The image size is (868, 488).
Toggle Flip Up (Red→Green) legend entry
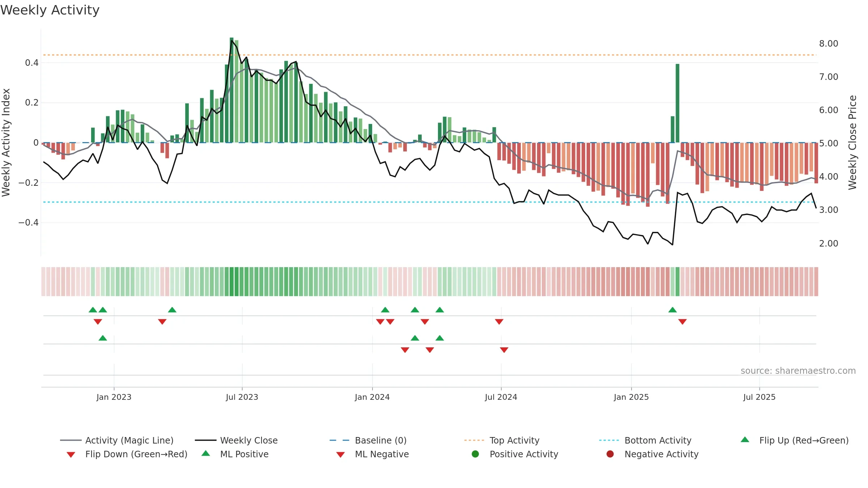(795, 440)
